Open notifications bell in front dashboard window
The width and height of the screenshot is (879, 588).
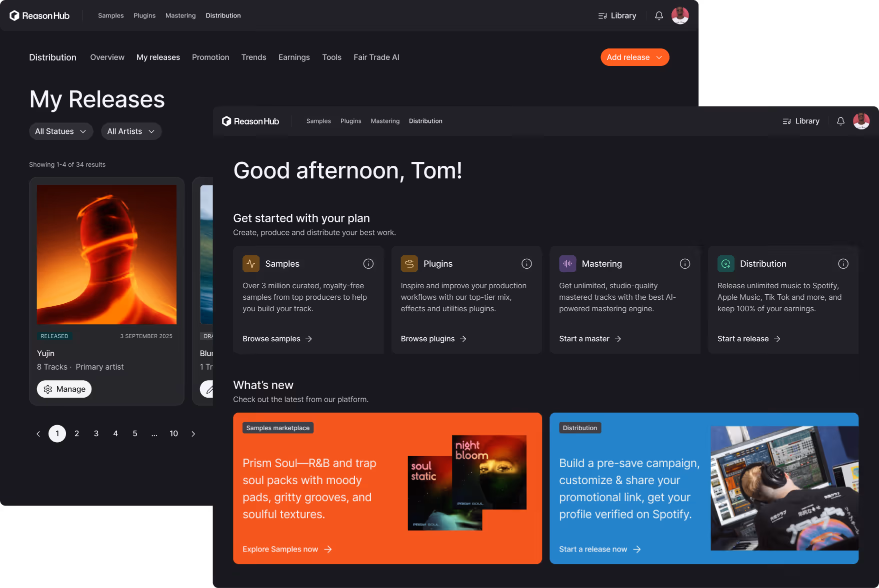tap(840, 121)
